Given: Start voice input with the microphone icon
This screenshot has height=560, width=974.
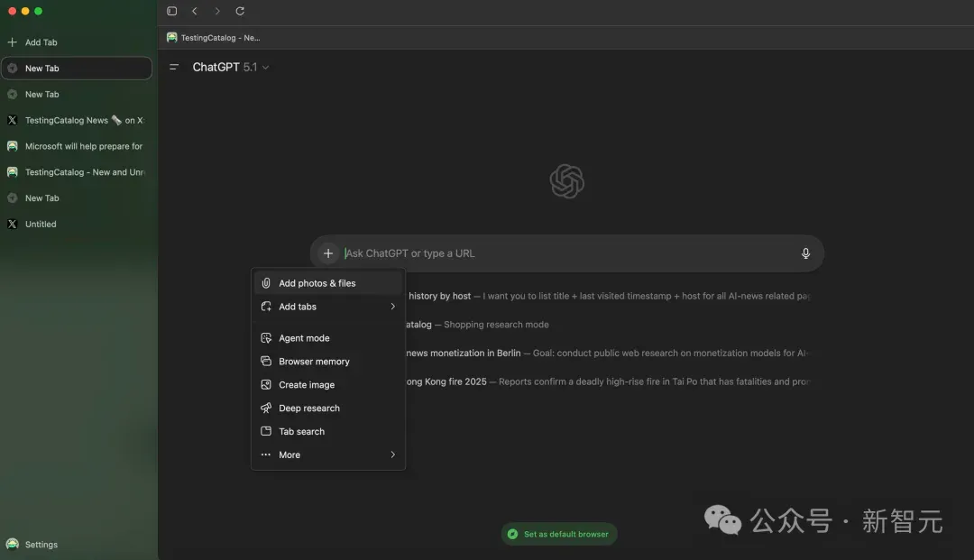Looking at the screenshot, I should point(805,253).
